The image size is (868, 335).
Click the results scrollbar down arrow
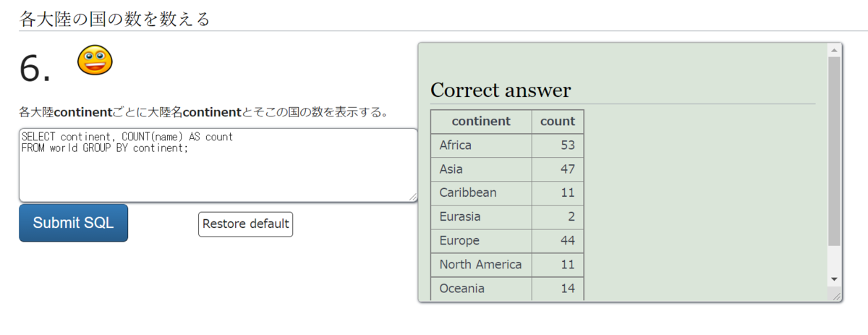click(833, 279)
